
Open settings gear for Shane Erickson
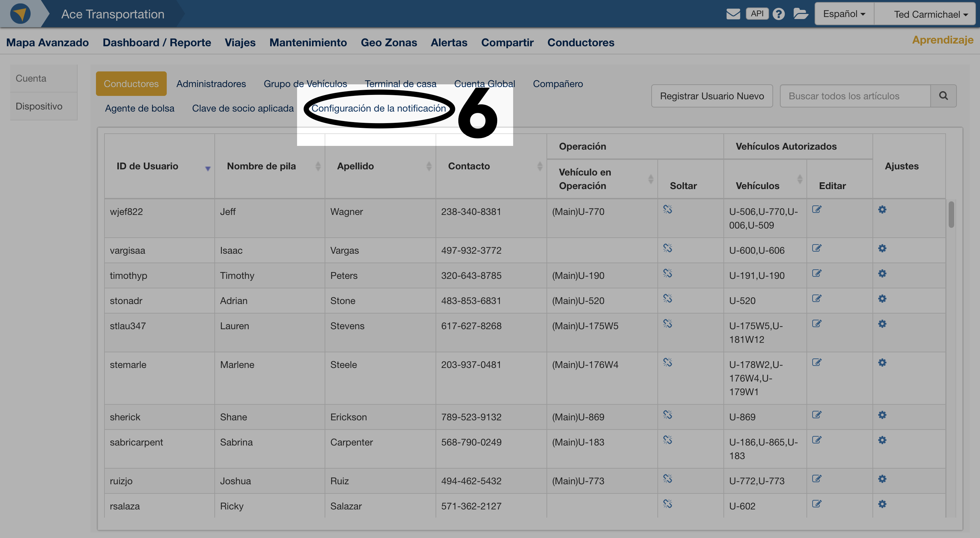[x=882, y=415]
